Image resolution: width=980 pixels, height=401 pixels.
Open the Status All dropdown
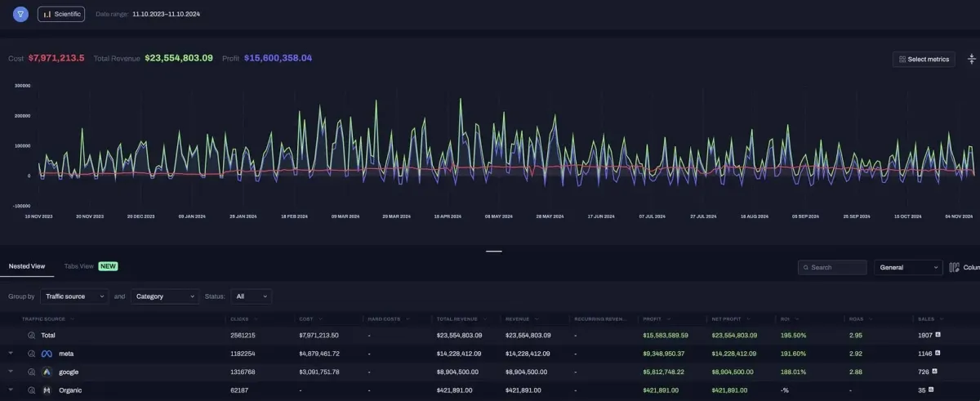[252, 296]
